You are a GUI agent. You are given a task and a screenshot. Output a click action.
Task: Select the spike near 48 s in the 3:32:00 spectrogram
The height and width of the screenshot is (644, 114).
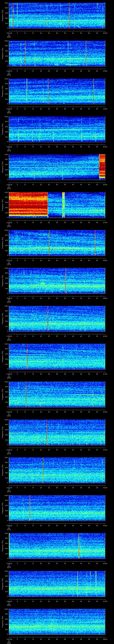point(86,53)
